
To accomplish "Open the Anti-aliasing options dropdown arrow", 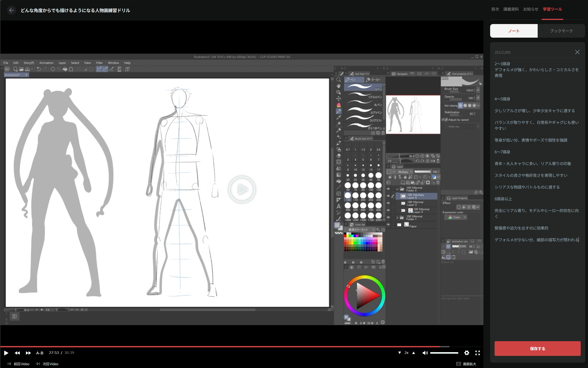I will click(x=478, y=105).
